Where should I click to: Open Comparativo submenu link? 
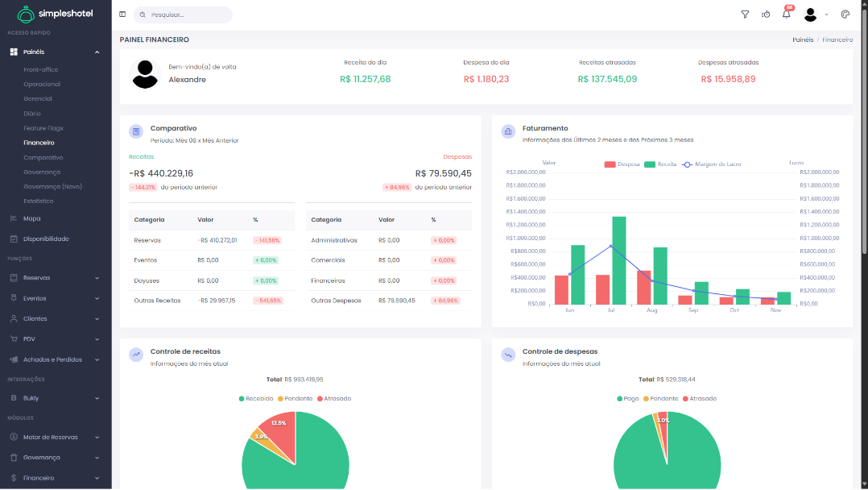coord(43,157)
